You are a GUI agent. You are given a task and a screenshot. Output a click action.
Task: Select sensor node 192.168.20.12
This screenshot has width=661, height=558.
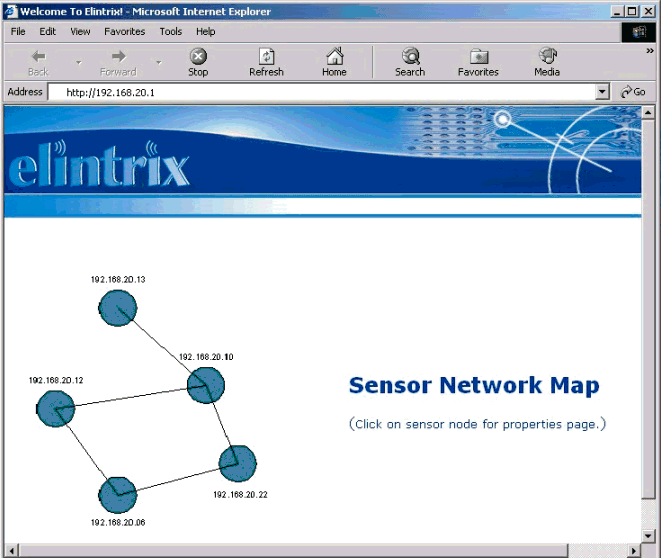56,407
